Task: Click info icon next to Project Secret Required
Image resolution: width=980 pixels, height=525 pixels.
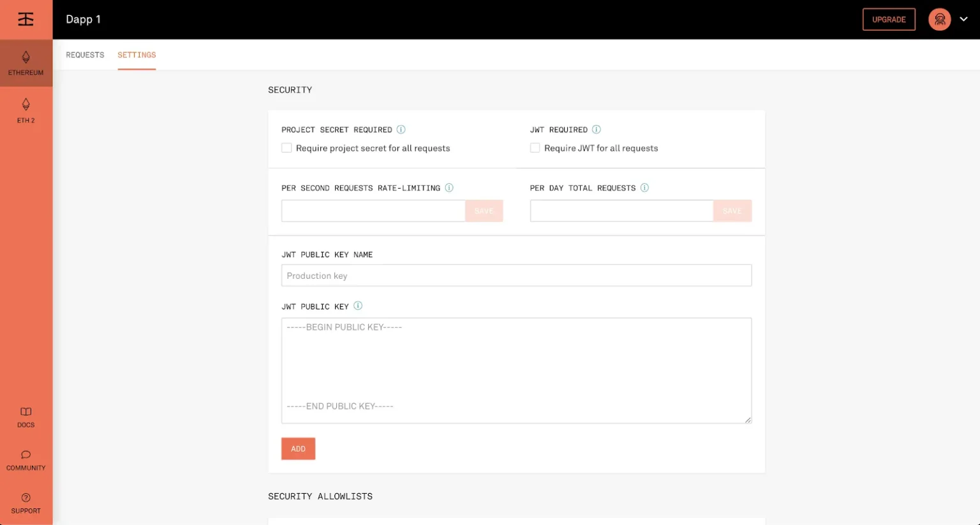Action: 401,129
